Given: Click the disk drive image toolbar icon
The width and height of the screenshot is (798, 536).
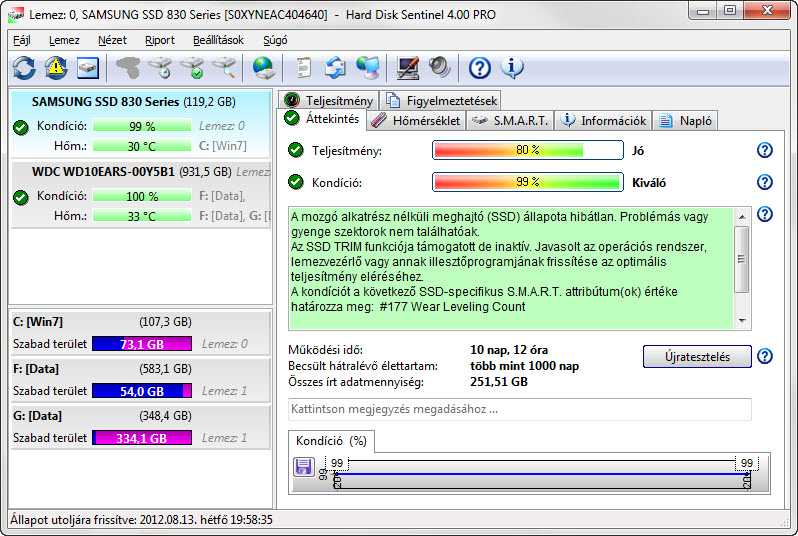Looking at the screenshot, I should 88,68.
